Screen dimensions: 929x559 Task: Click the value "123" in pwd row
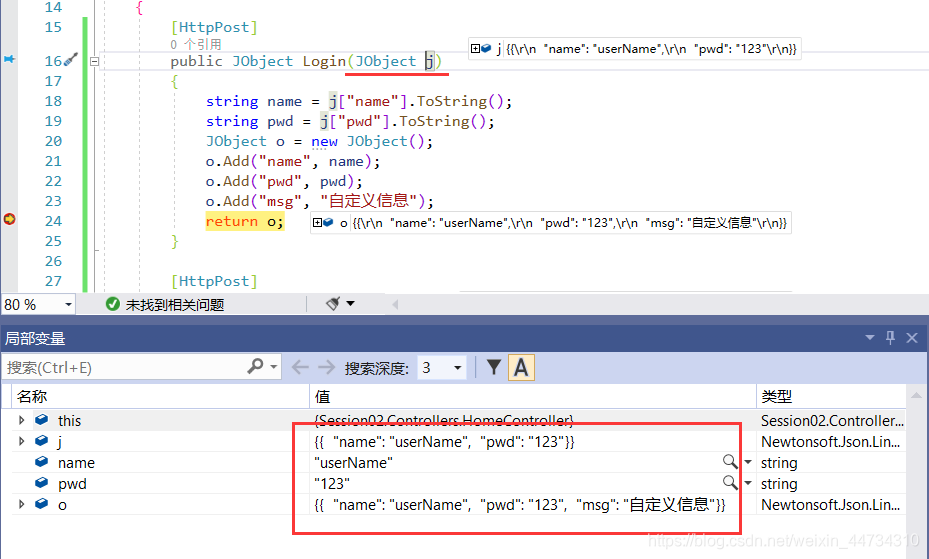point(332,484)
